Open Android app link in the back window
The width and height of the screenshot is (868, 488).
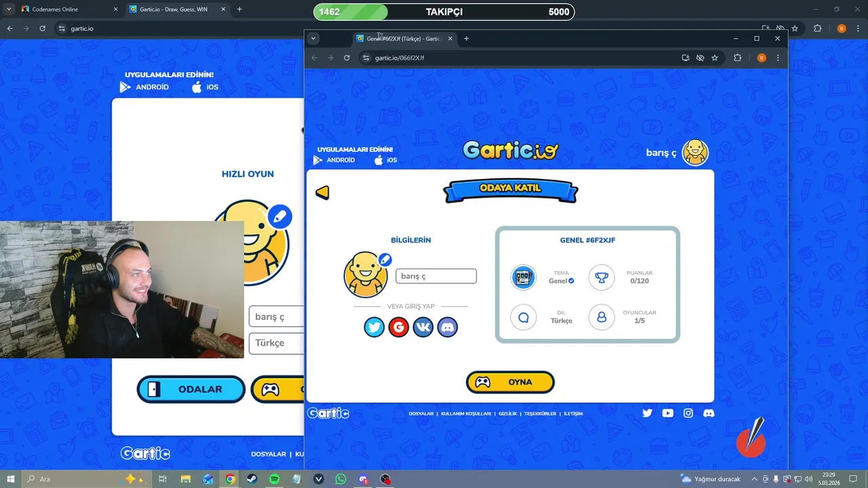(144, 87)
